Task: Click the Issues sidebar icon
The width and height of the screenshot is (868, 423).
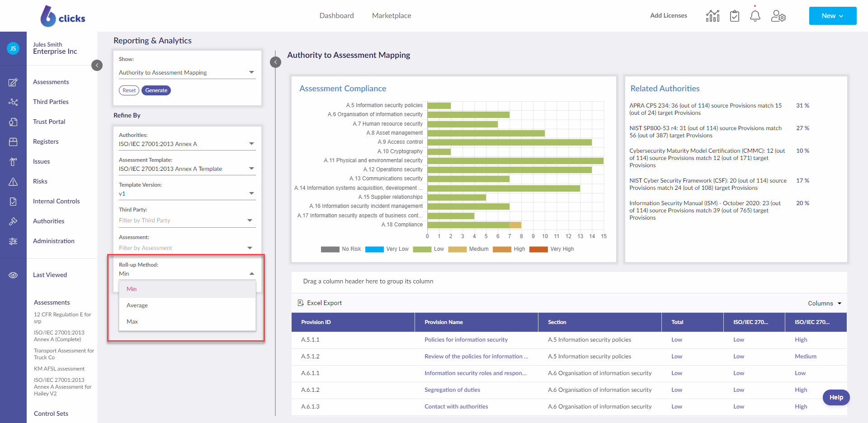Action: [x=13, y=162]
